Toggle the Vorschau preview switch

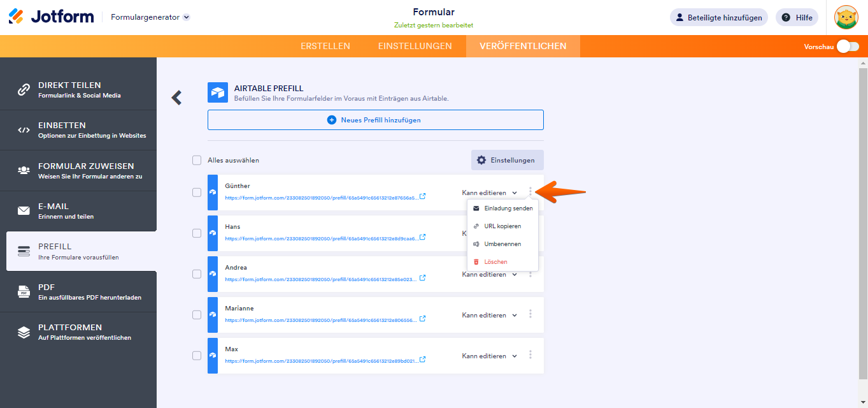point(848,46)
